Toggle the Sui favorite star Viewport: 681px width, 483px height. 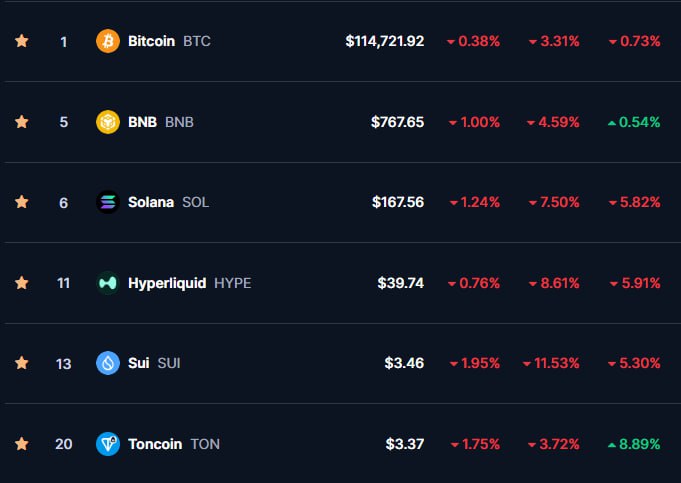(x=22, y=363)
